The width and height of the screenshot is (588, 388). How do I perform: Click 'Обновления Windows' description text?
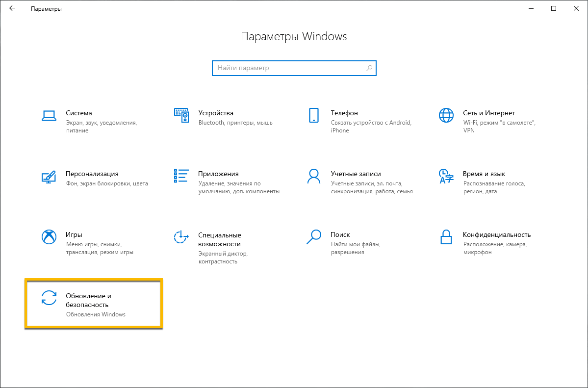pyautogui.click(x=96, y=314)
